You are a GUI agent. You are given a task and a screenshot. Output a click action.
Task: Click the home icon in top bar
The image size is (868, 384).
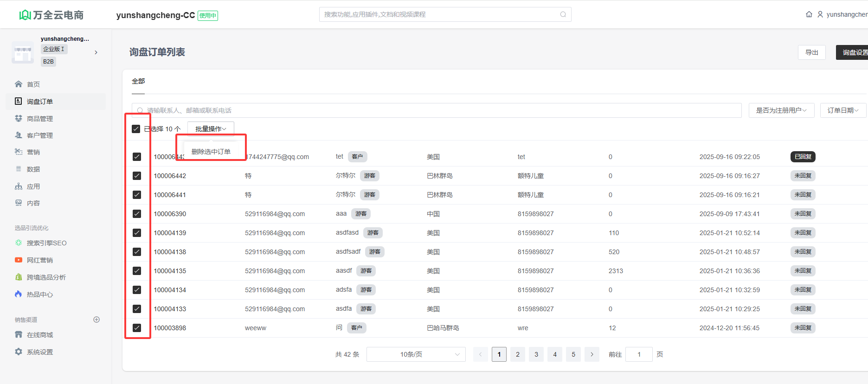coord(809,14)
